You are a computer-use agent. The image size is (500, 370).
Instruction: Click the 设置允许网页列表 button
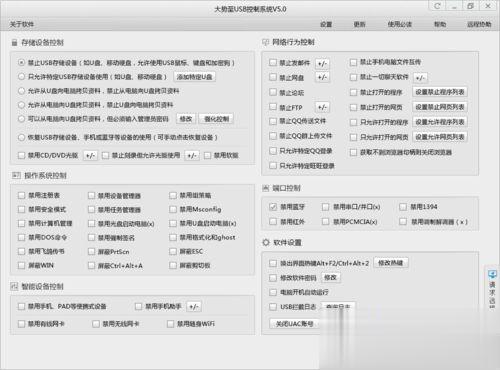coord(440,137)
